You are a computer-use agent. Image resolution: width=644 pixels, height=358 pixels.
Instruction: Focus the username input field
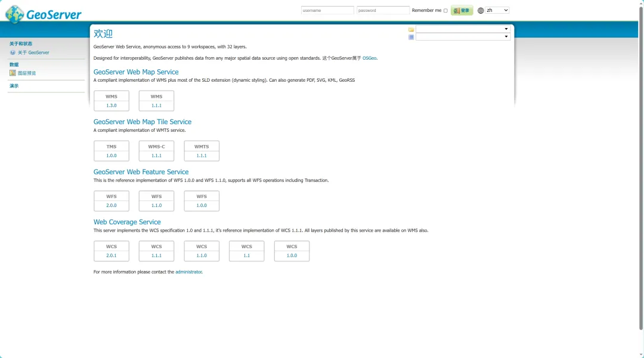[327, 10]
